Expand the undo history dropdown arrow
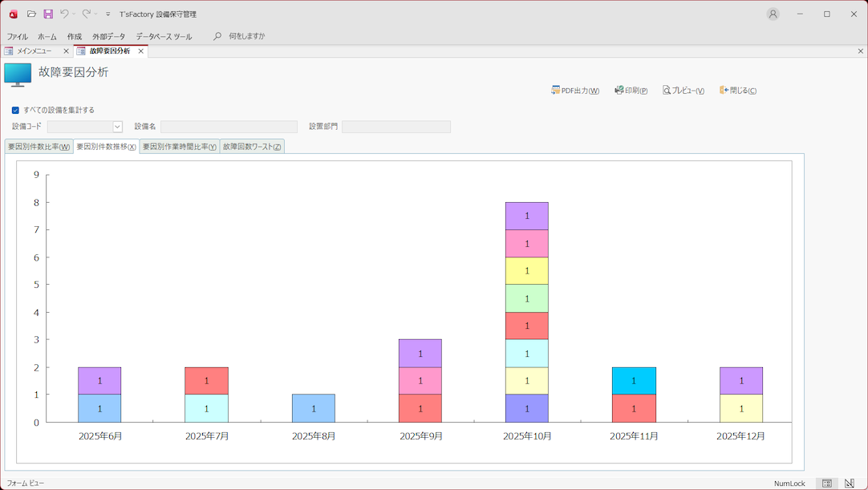The width and height of the screenshot is (868, 490). tap(75, 14)
